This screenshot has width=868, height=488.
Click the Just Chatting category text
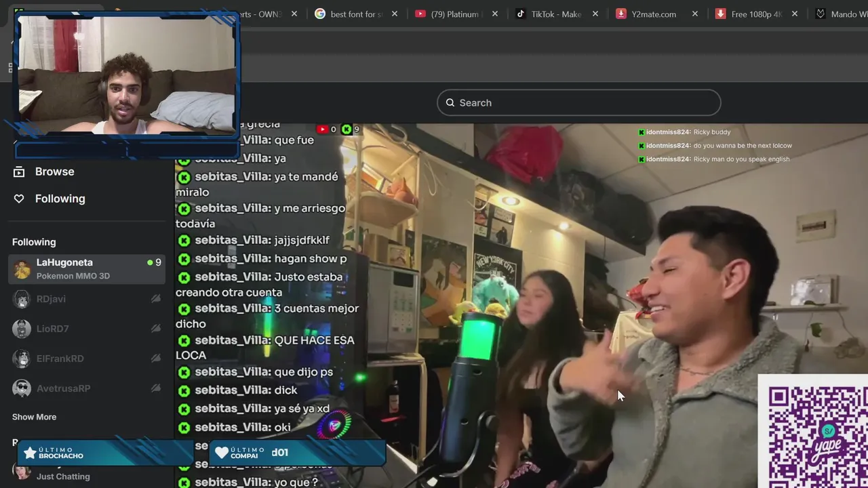click(63, 476)
